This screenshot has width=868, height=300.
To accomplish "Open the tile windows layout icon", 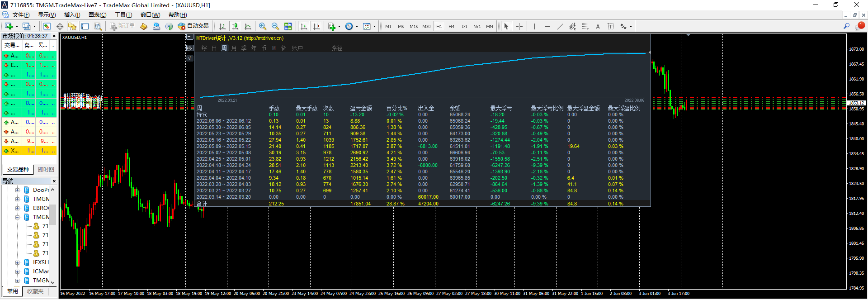I will point(288,26).
